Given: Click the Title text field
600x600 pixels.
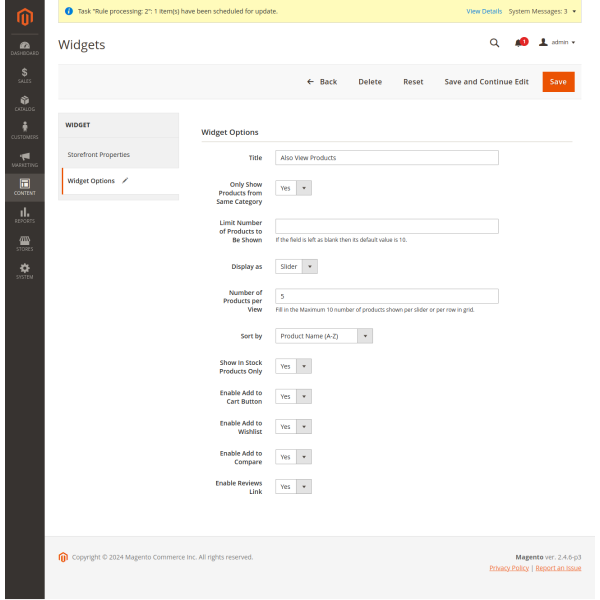Looking at the screenshot, I should 386,158.
